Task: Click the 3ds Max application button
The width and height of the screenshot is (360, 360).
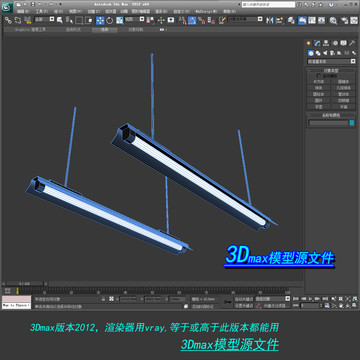Action: tap(7, 8)
